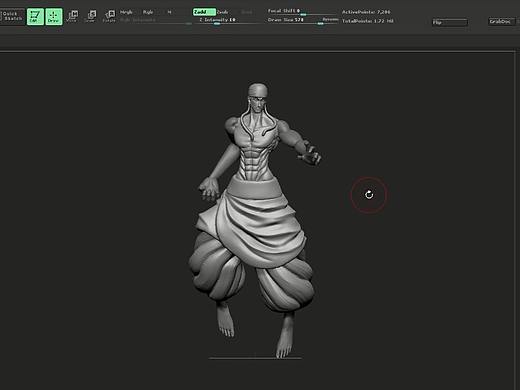This screenshot has height=390, width=520.
Task: Enable the Zcut mode
Action: (x=246, y=12)
